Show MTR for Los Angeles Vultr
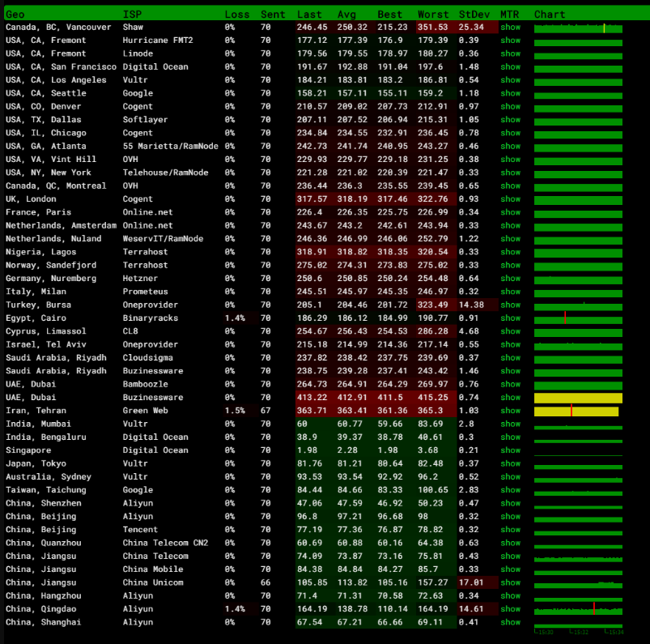 click(x=510, y=80)
